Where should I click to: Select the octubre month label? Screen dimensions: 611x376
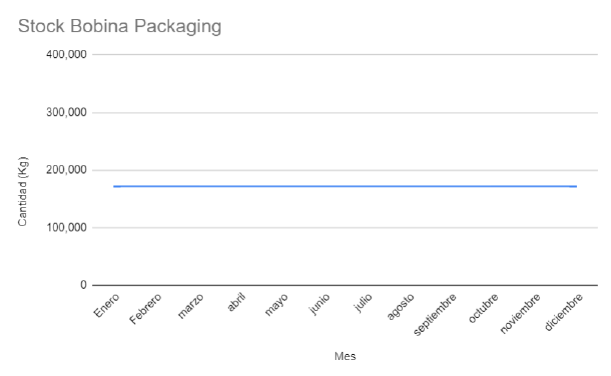[x=483, y=308]
